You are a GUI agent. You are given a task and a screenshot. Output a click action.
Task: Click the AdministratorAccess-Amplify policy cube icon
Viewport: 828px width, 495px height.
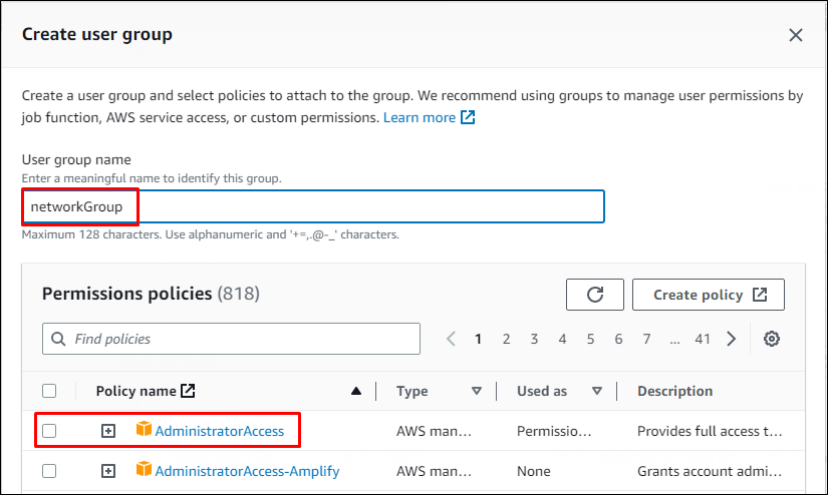[x=143, y=471]
